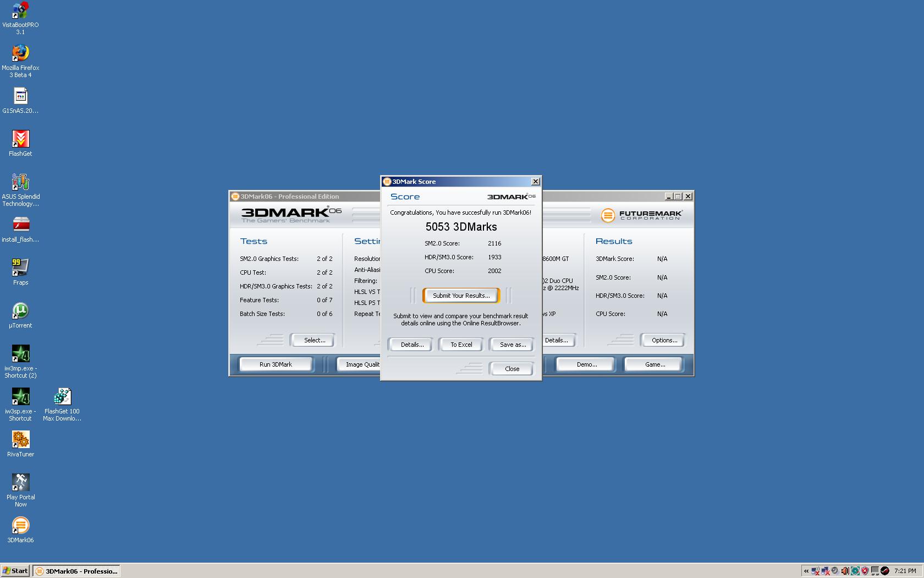Image resolution: width=924 pixels, height=578 pixels.
Task: Export the score with To Excel button
Action: click(x=461, y=345)
